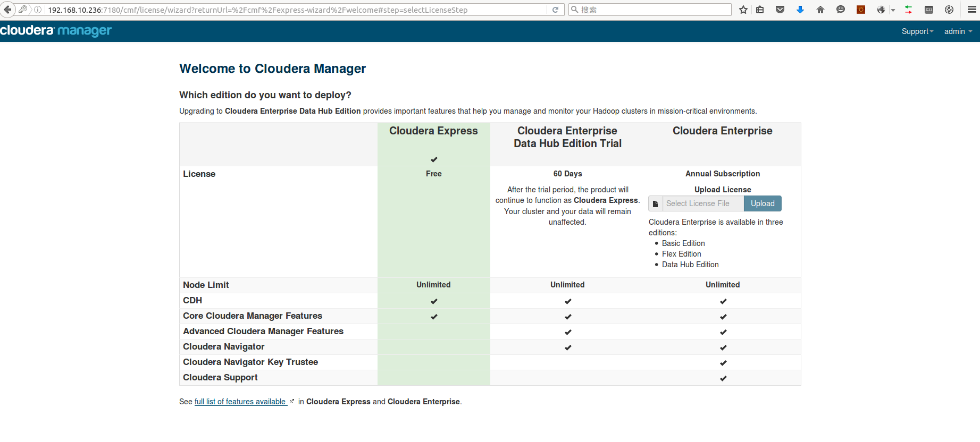Click 'Unlimited' in the Cloudera Enterprise column

(723, 285)
